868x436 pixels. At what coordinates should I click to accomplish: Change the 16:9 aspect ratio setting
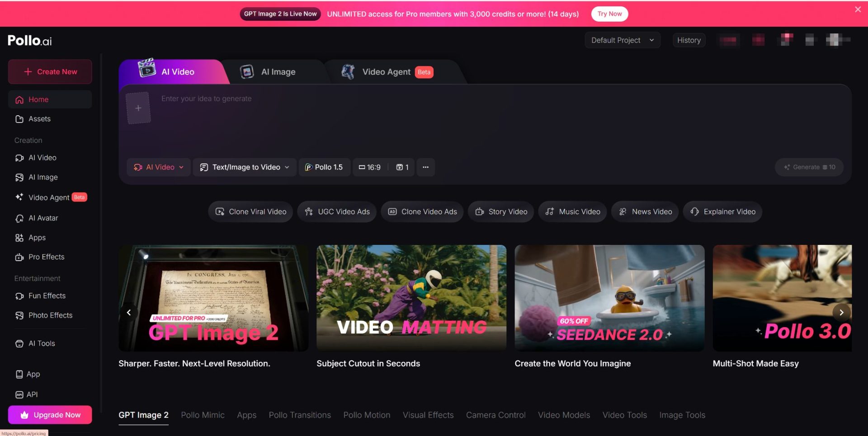pos(370,167)
